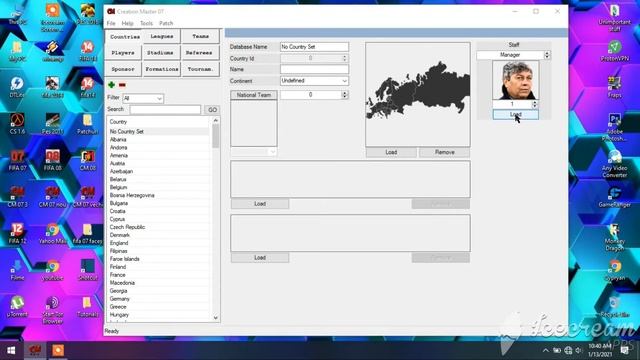Viewport: 640px width, 360px height.
Task: Open the Help menu
Action: (x=127, y=23)
